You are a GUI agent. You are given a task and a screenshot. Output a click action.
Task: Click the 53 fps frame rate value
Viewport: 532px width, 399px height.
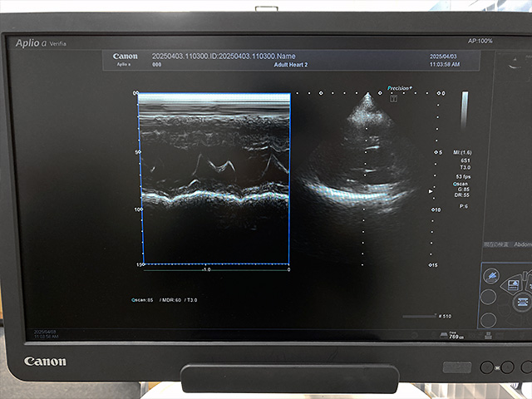click(463, 176)
